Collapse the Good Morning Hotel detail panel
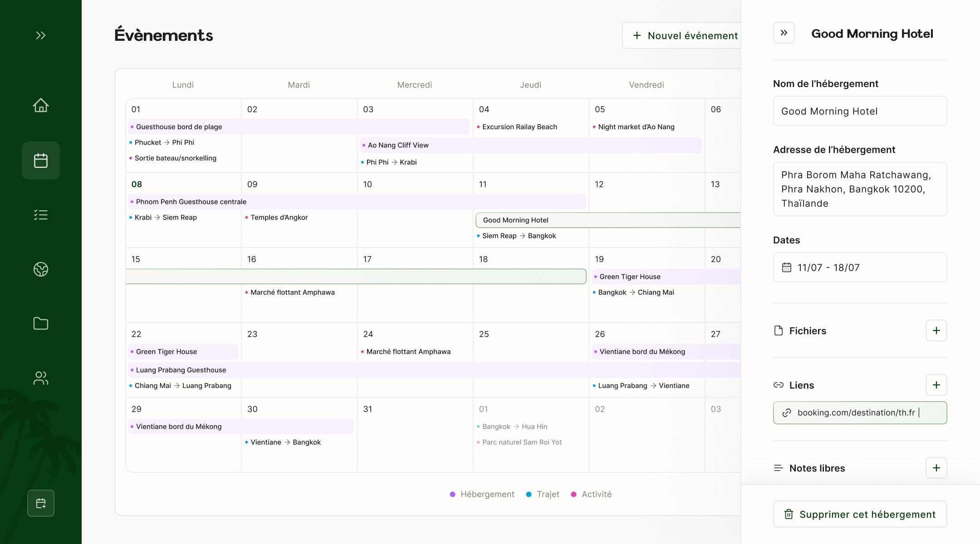Viewport: 980px width, 544px height. click(x=784, y=33)
